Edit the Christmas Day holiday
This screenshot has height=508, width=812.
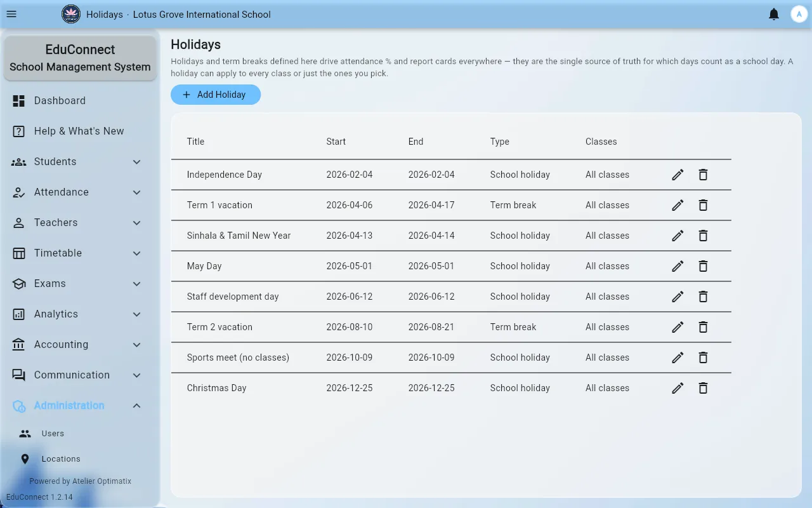678,388
